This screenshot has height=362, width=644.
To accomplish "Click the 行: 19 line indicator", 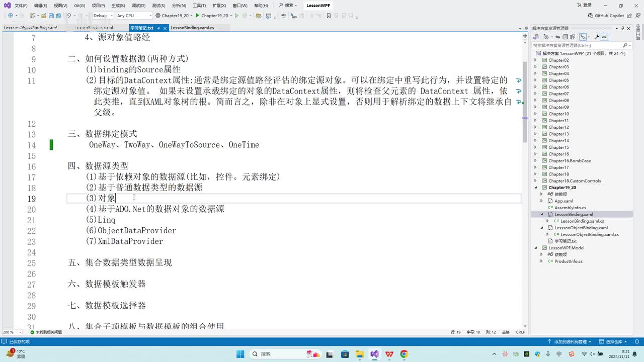I will 456,332.
